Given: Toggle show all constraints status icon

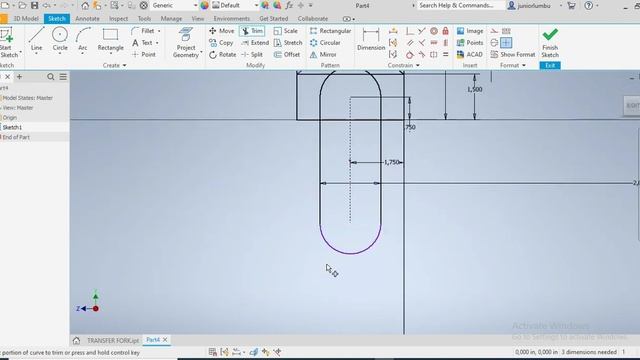Looking at the screenshot, I should [x=224, y=352].
